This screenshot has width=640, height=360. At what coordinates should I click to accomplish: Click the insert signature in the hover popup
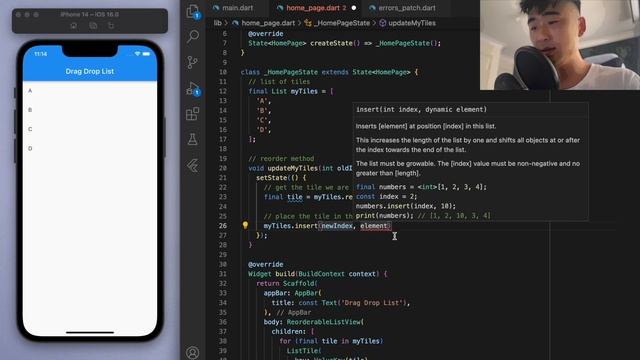tap(421, 109)
